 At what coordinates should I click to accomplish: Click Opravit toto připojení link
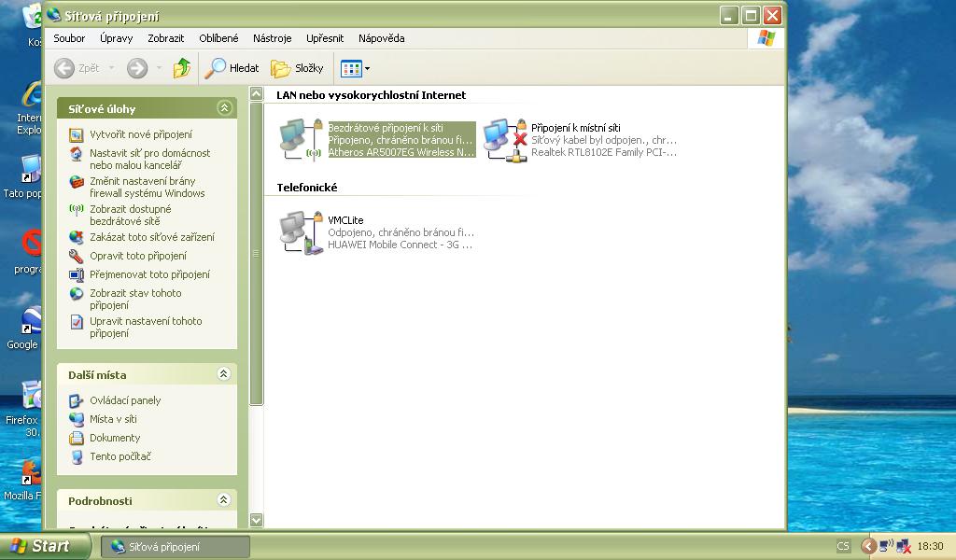(x=137, y=256)
